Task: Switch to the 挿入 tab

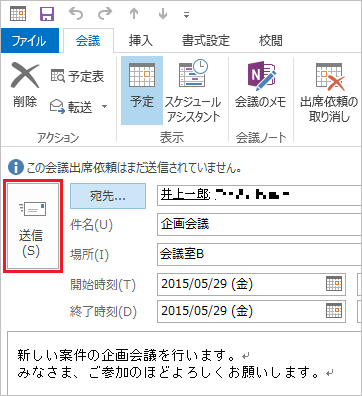Action: click(141, 41)
